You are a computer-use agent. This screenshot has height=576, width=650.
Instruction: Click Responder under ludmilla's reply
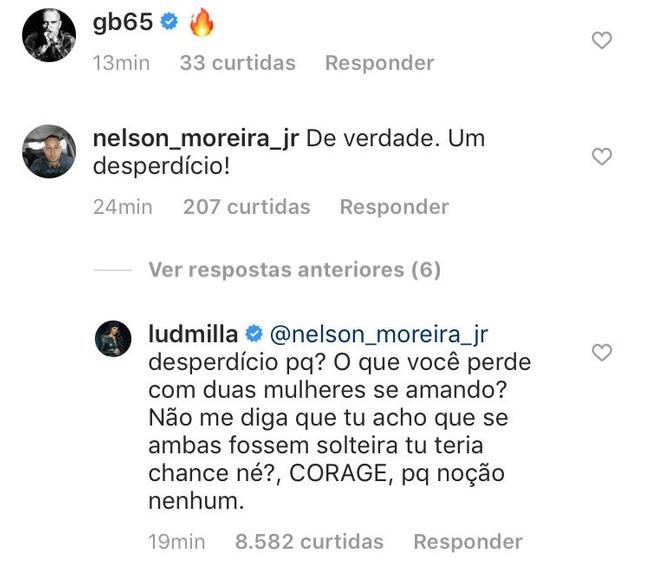467,542
